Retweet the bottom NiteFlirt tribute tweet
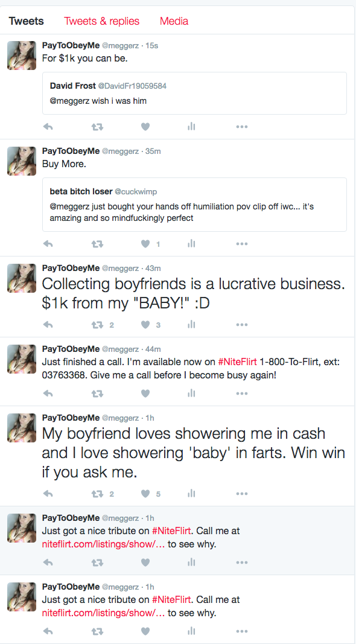 tap(98, 631)
